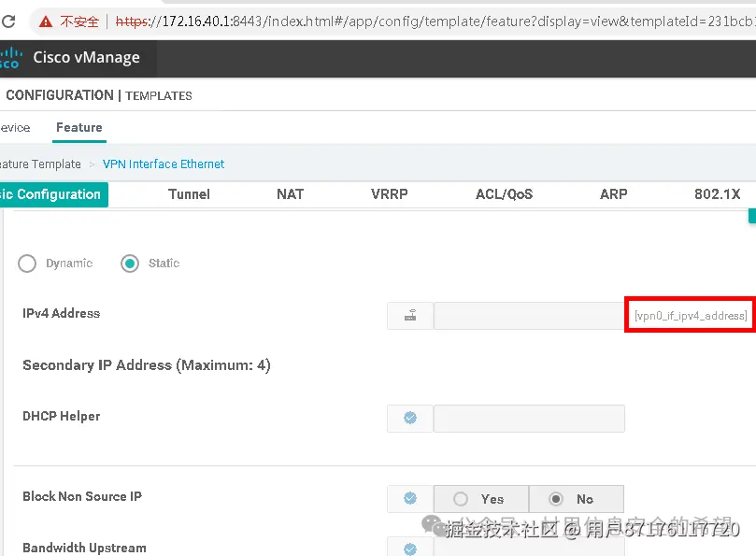Switch to the Feature templates tab

tap(79, 128)
